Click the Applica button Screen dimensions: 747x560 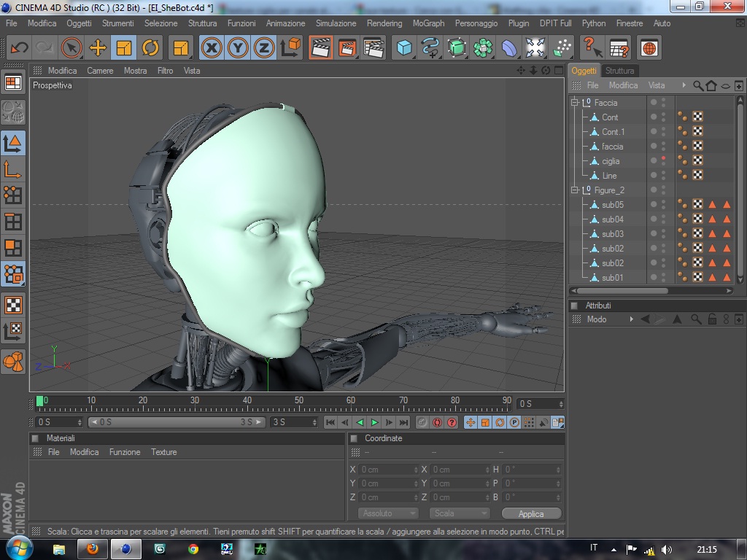530,514
